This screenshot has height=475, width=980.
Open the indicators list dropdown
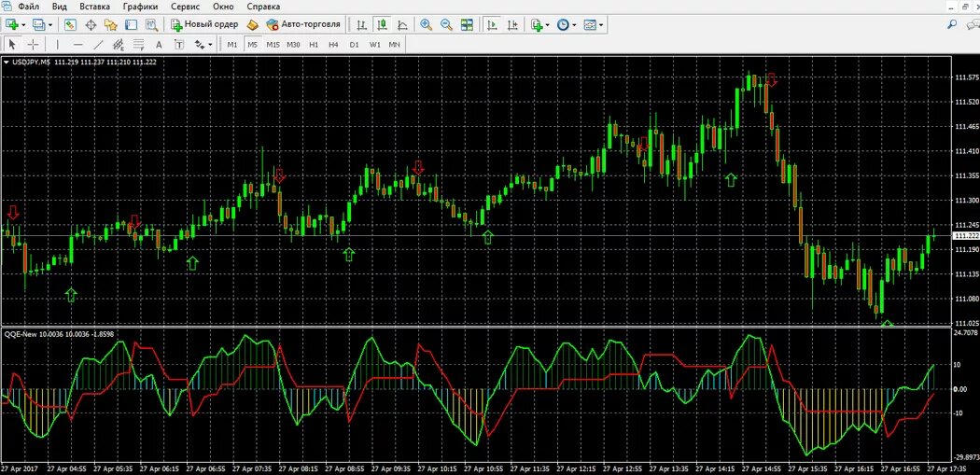[x=548, y=25]
